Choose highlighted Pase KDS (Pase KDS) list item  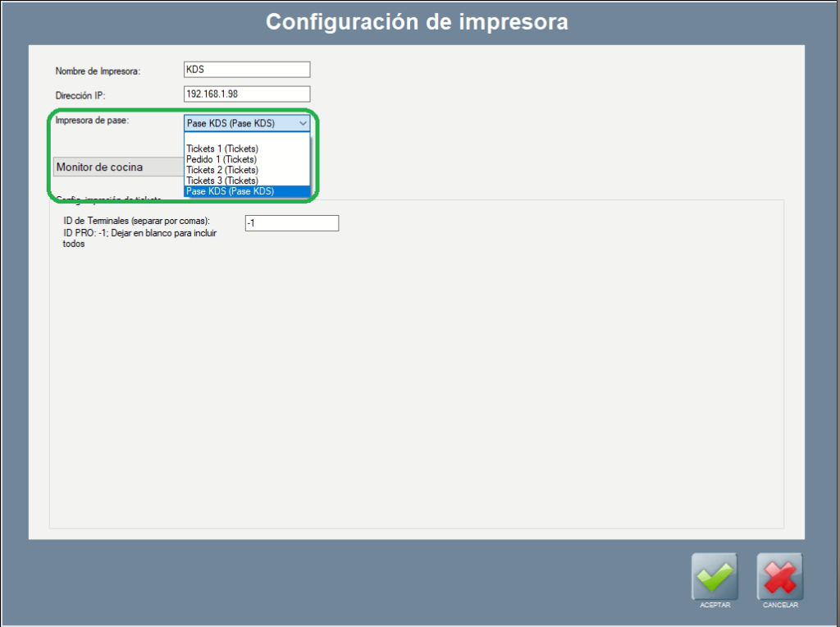[x=231, y=191]
